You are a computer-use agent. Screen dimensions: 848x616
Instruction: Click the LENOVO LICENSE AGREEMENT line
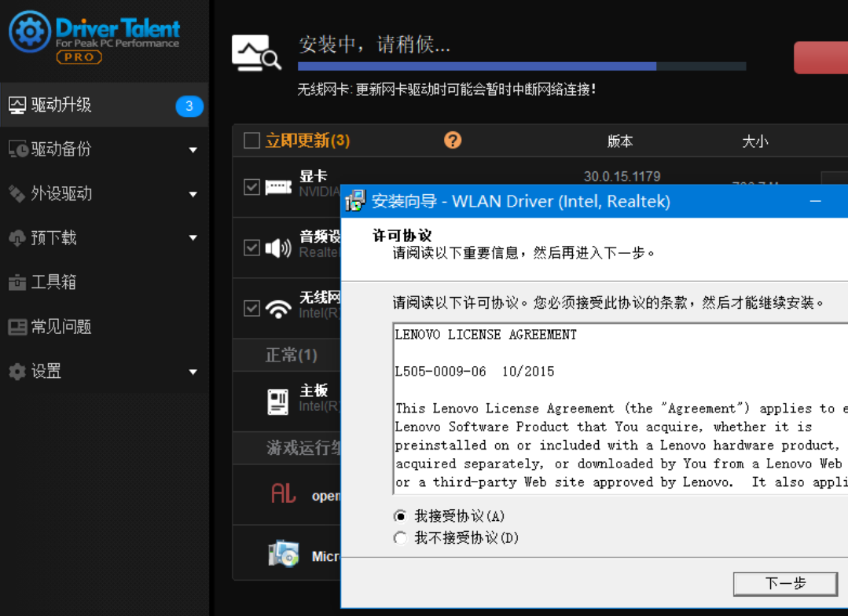(486, 335)
